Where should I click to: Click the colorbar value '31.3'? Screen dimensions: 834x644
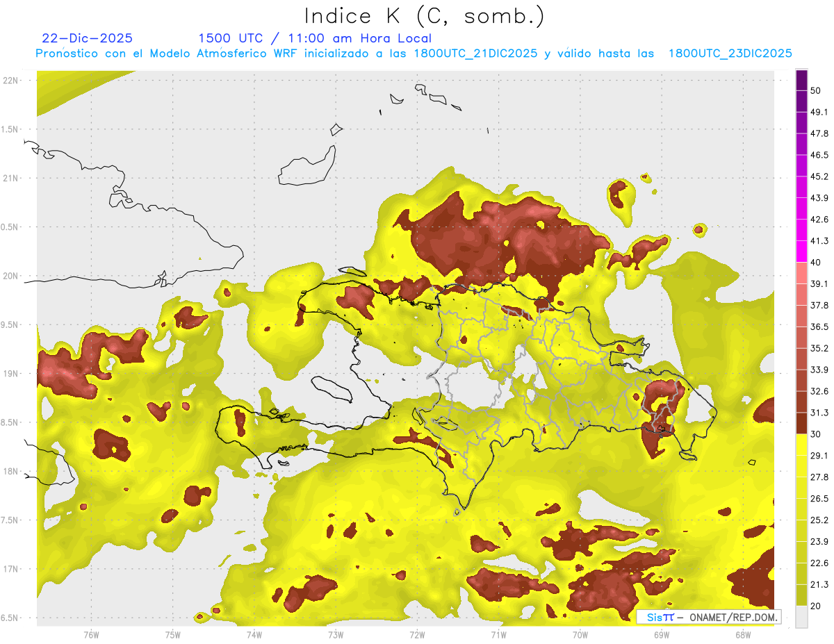tap(819, 413)
